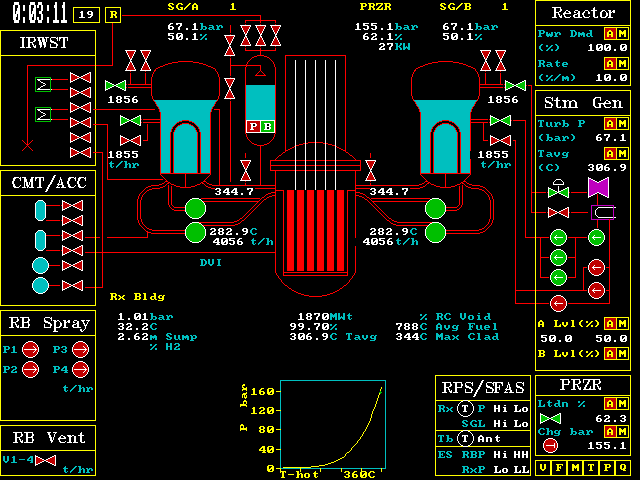Click the RB Spray pump P1 icon

pos(31,349)
